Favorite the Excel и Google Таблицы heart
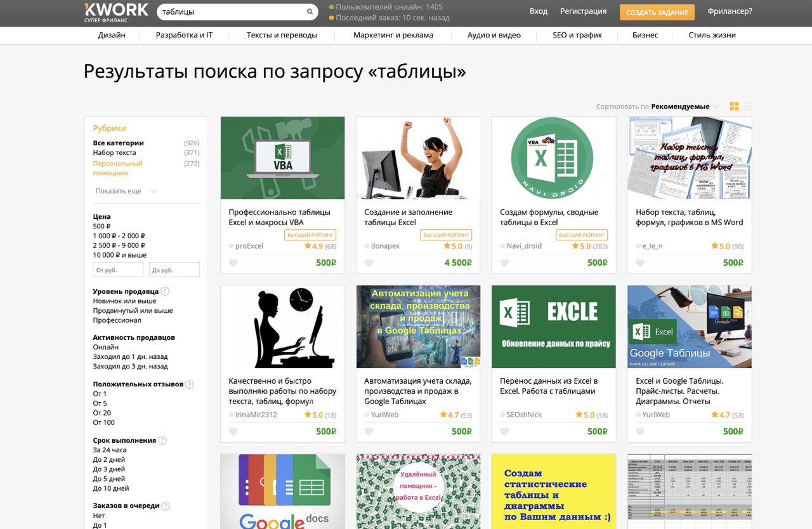 pyautogui.click(x=640, y=432)
